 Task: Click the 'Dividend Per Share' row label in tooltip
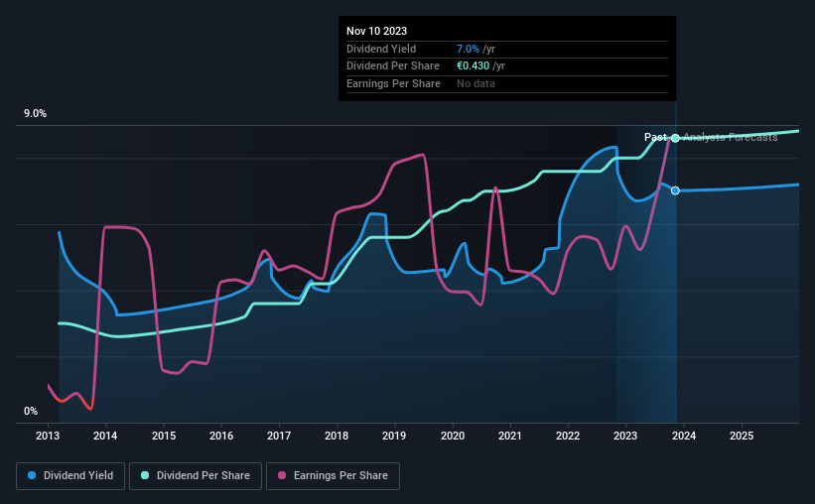pyautogui.click(x=393, y=66)
